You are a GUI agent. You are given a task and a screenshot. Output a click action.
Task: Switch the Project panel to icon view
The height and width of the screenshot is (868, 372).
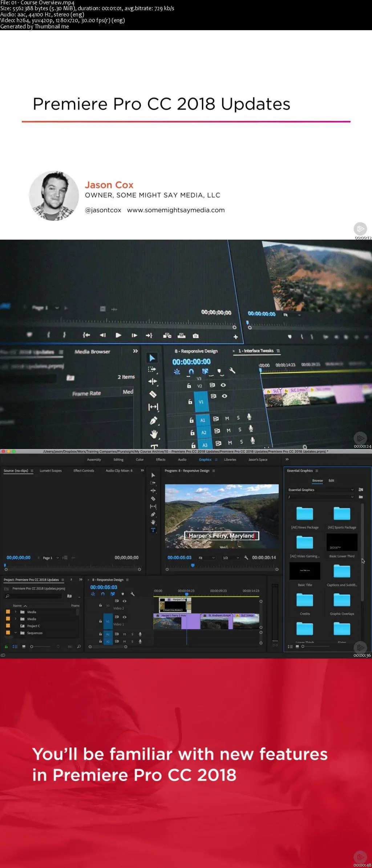click(24, 647)
